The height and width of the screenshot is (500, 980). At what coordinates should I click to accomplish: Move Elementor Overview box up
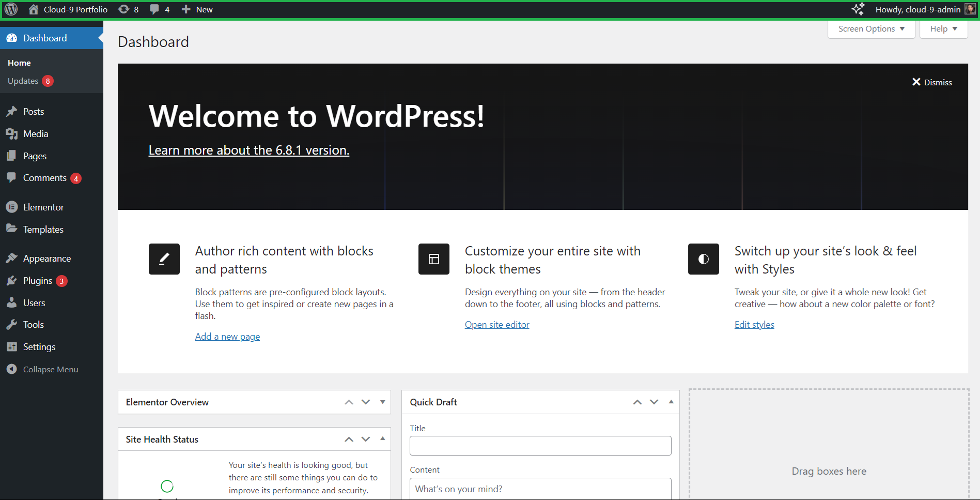coord(349,402)
